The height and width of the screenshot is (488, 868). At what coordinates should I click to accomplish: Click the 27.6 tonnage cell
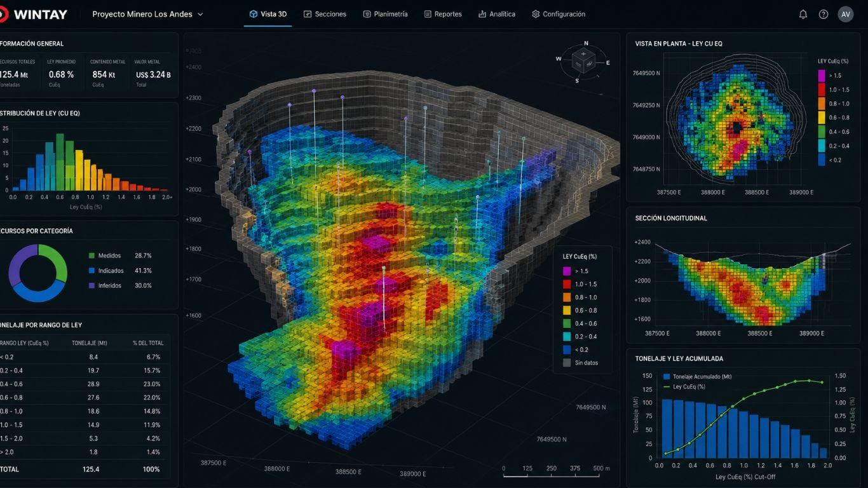(93, 397)
